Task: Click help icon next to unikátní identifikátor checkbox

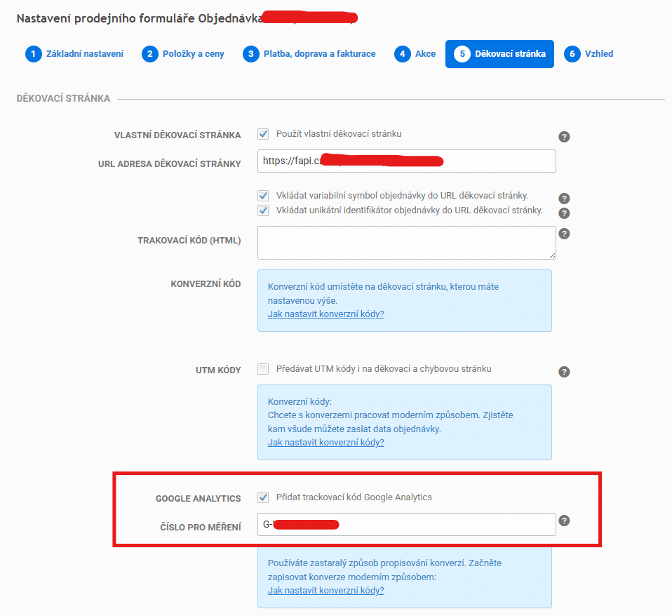Action: (x=564, y=213)
